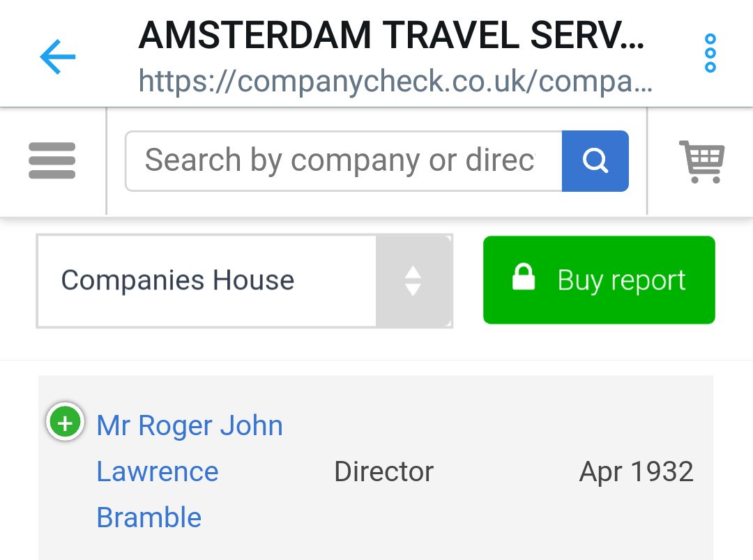Click the Companies House label text
The width and height of the screenshot is (753, 560).
[x=178, y=280]
